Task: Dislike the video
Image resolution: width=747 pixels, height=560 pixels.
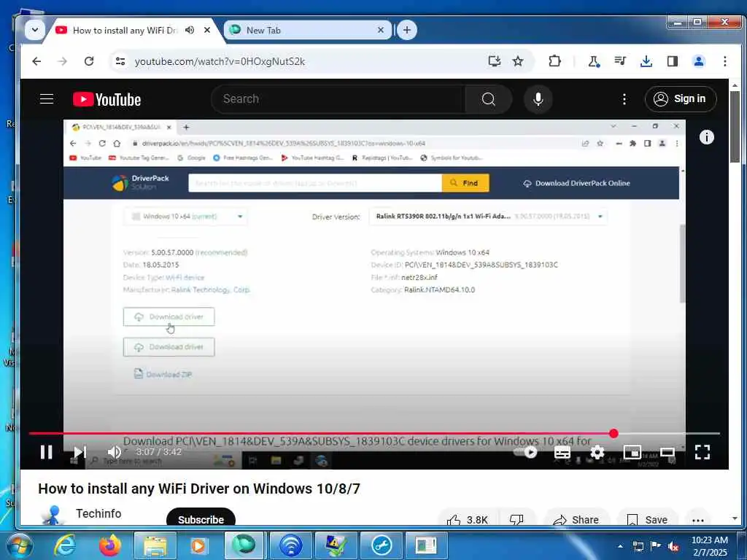Action: (x=516, y=519)
